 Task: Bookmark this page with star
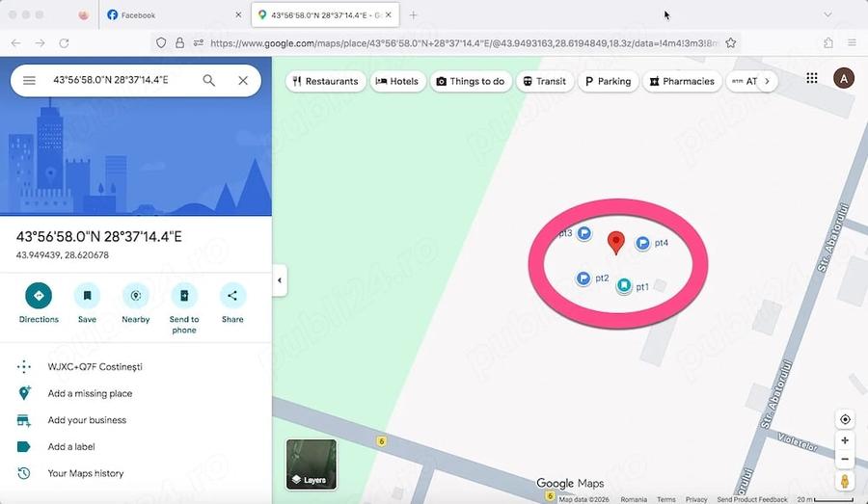731,42
